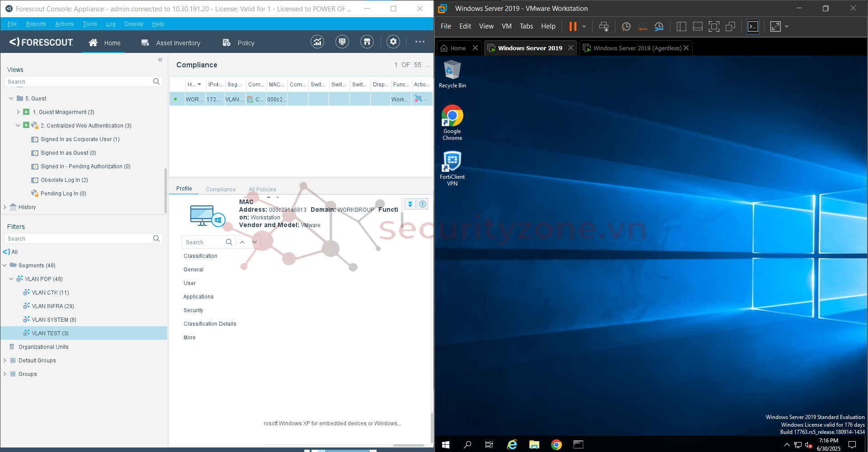This screenshot has width=868, height=452.
Task: Select VLAN INFRA (29) segment
Action: click(53, 306)
